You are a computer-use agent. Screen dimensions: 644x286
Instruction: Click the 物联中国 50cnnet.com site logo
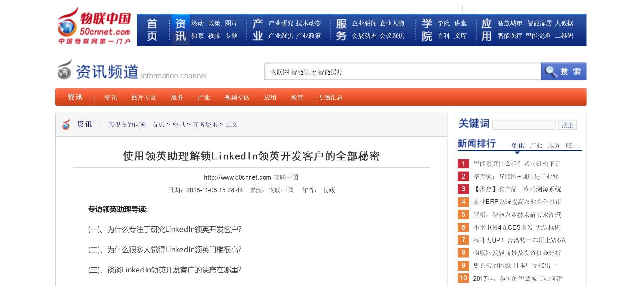click(x=94, y=26)
